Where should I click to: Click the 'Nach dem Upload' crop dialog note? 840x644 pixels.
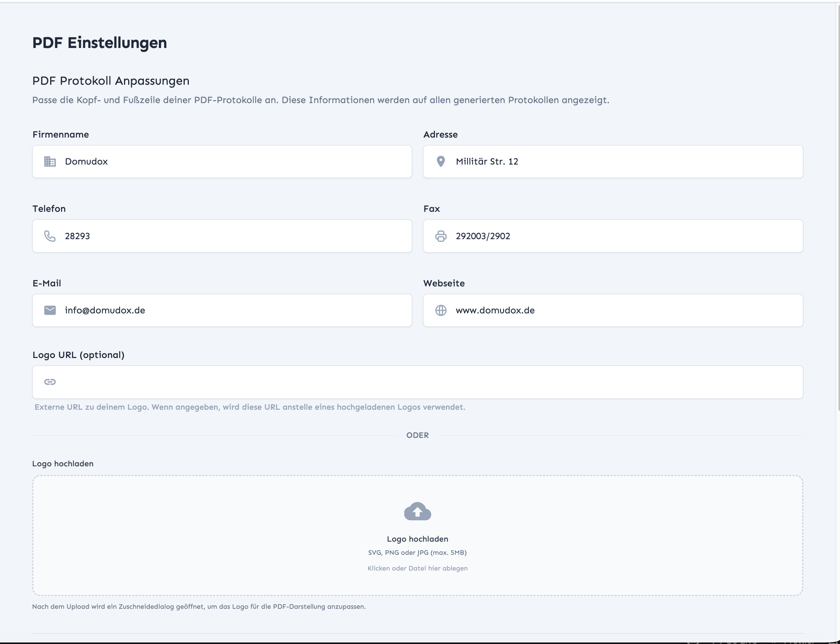tap(199, 607)
